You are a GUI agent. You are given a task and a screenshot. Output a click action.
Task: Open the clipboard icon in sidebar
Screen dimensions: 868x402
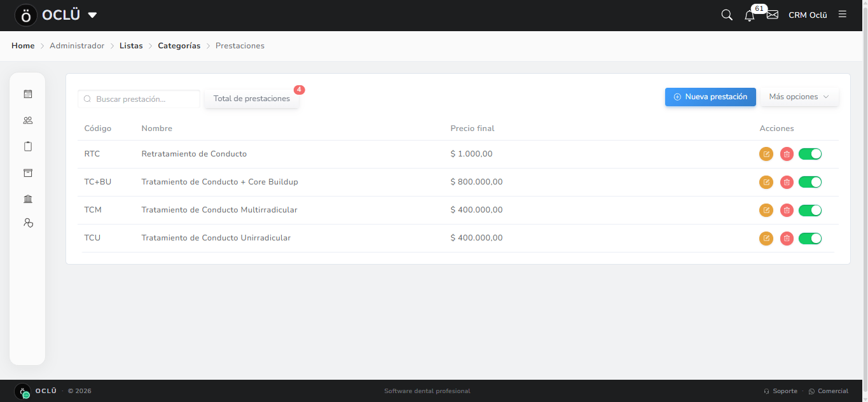(x=27, y=146)
